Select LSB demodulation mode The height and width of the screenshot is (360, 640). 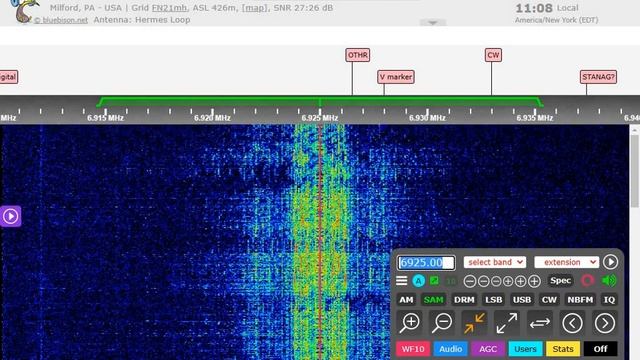coord(493,300)
